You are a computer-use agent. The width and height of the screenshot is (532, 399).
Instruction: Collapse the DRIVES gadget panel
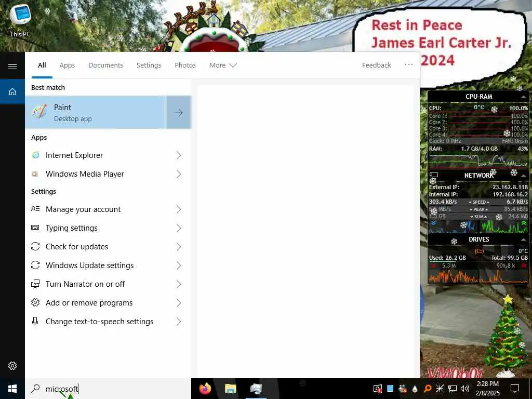[524, 240]
